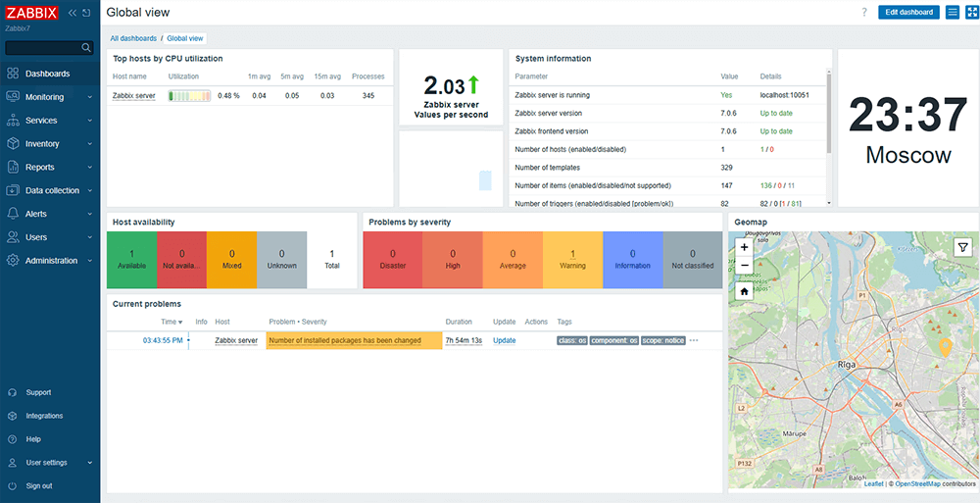
Task: Select the Sign out menu item
Action: click(x=50, y=486)
